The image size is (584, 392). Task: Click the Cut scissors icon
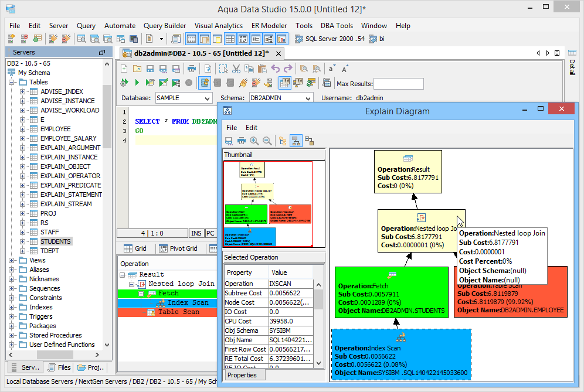[x=236, y=69]
